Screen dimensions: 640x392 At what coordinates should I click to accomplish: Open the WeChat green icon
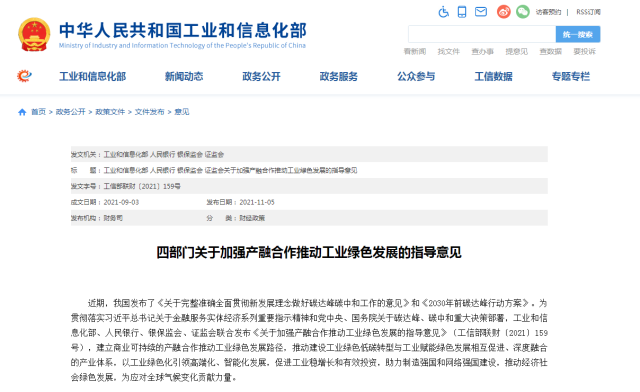tap(522, 12)
